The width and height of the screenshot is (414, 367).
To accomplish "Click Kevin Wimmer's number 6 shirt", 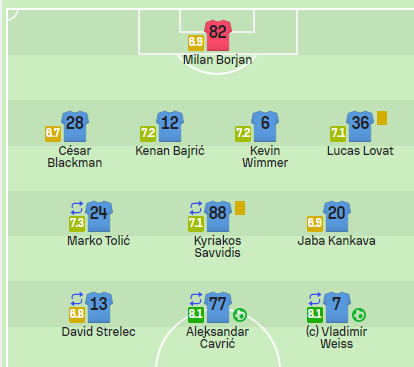I will click(x=265, y=126).
